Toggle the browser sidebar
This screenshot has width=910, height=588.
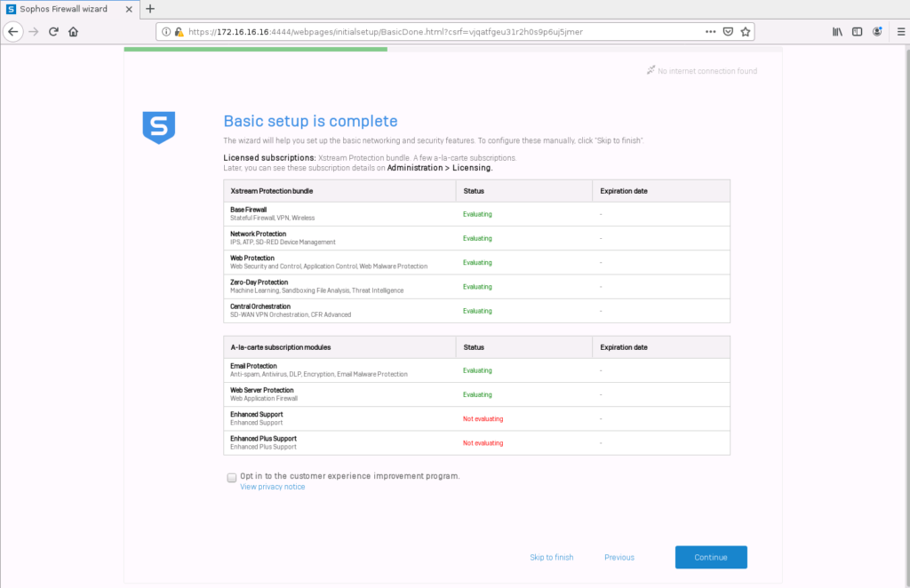[857, 32]
